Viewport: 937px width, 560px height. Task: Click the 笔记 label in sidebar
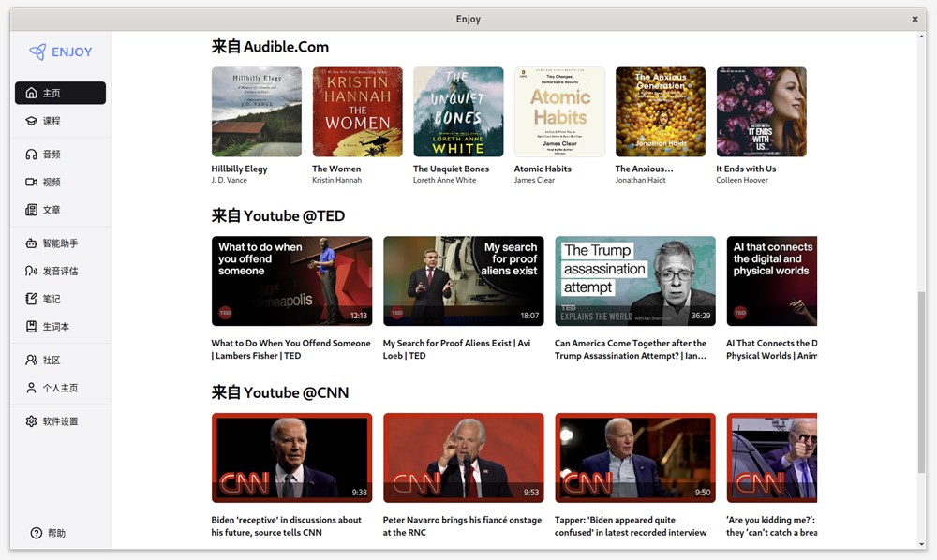[x=52, y=299]
